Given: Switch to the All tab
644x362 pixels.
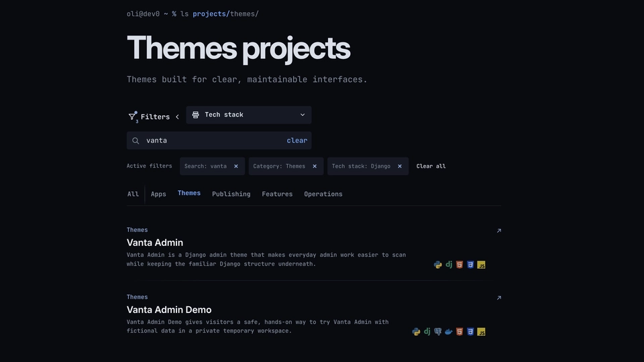Looking at the screenshot, I should (133, 194).
